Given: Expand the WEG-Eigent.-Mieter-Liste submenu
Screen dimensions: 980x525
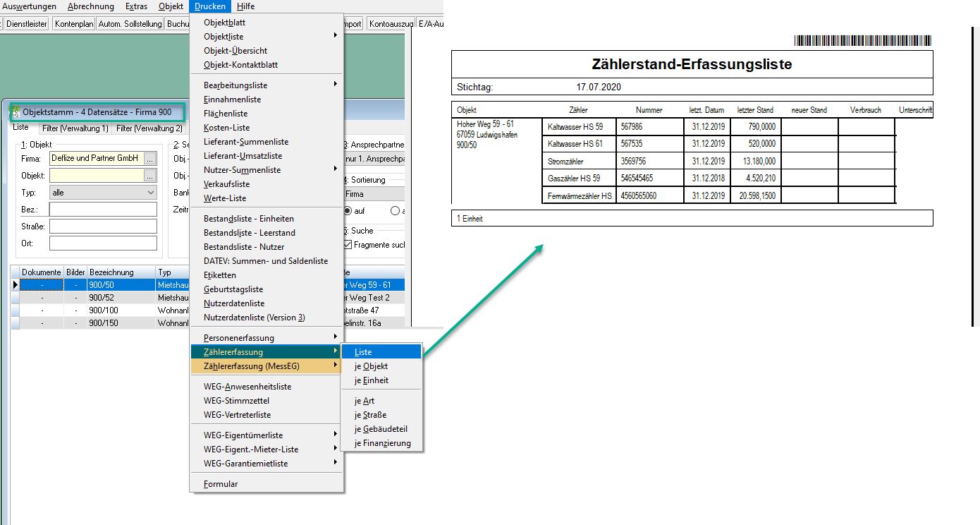Looking at the screenshot, I should [x=267, y=449].
